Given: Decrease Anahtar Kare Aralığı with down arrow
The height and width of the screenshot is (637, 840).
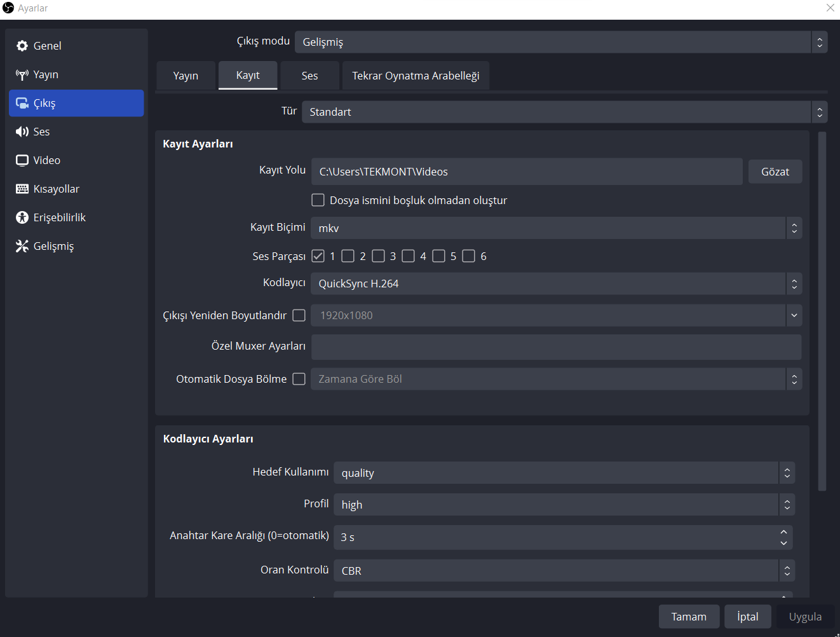Looking at the screenshot, I should pyautogui.click(x=784, y=543).
